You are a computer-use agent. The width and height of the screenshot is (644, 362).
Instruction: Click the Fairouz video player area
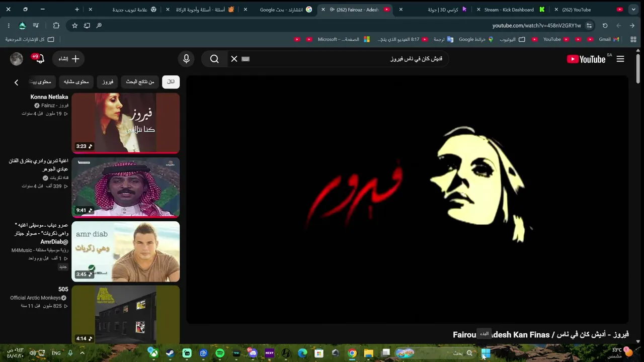(408, 200)
